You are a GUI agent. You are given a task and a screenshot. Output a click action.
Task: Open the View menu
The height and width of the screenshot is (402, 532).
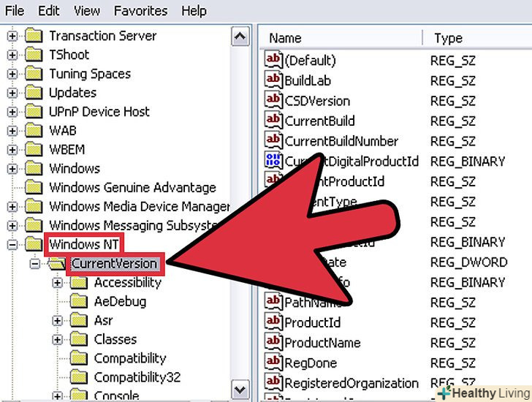point(87,11)
